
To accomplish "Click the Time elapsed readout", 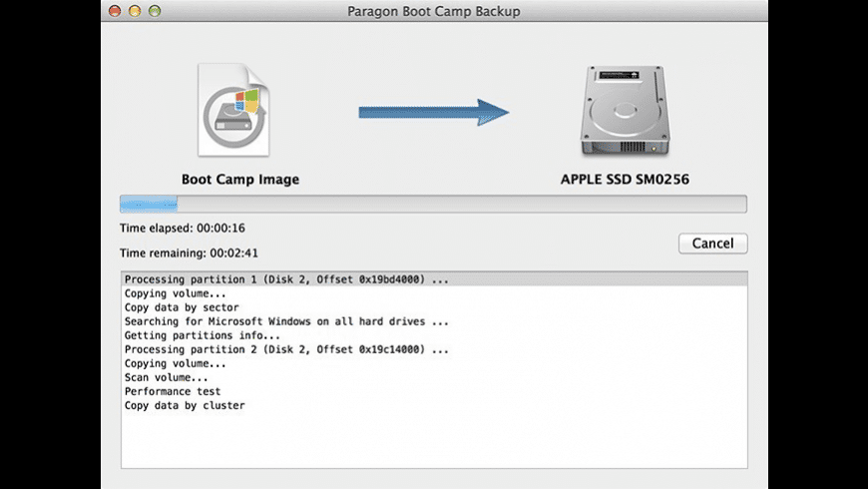I will pos(183,228).
